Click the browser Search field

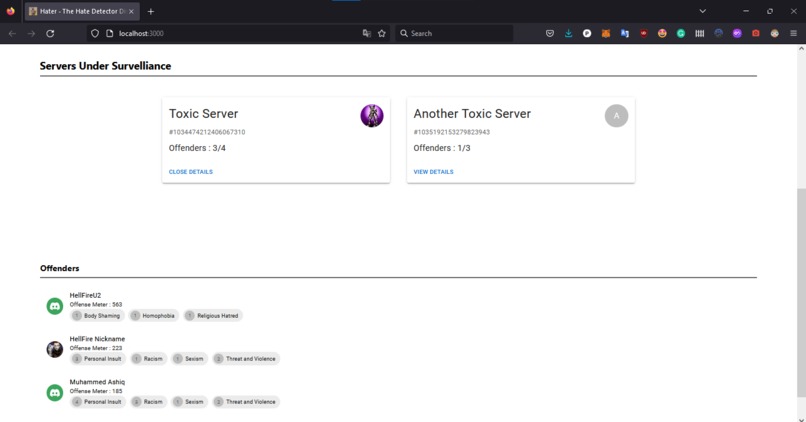[454, 33]
